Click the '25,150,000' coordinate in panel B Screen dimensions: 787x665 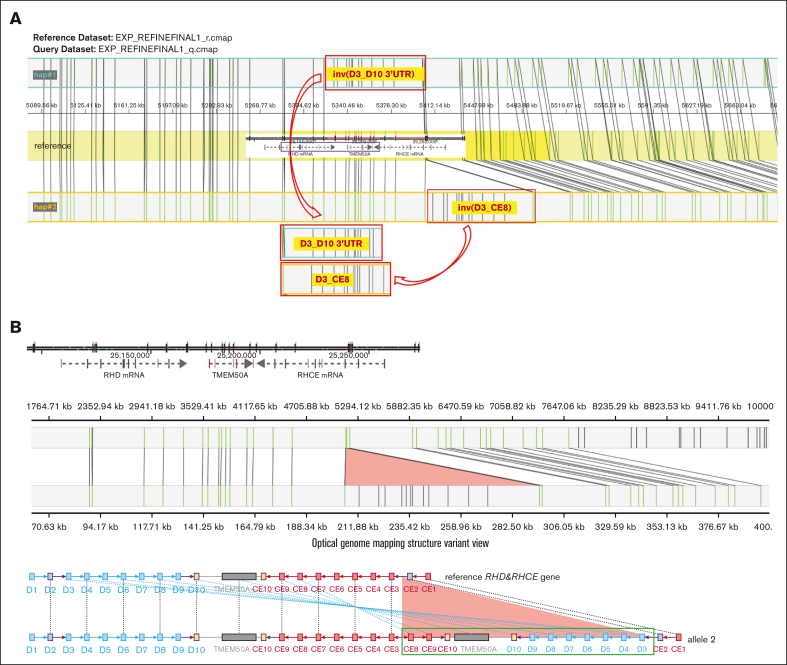coord(130,355)
